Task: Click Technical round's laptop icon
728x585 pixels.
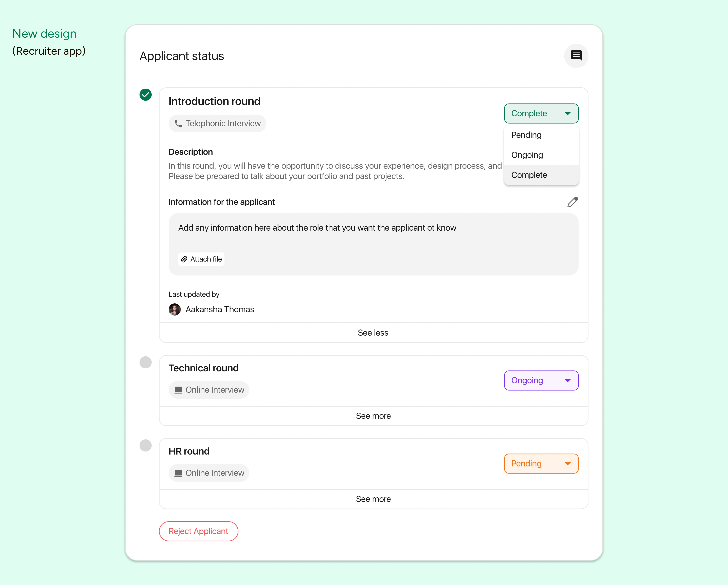Action: [178, 390]
